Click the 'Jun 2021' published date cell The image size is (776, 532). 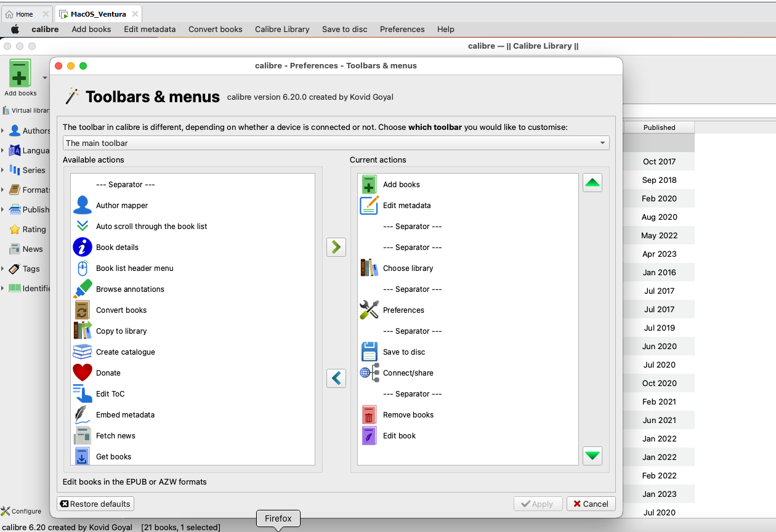[659, 420]
